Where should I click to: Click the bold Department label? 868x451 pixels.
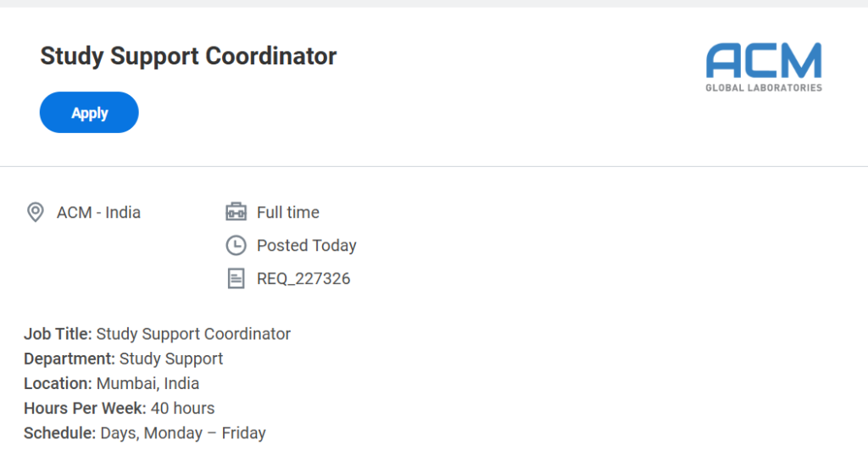click(x=70, y=359)
